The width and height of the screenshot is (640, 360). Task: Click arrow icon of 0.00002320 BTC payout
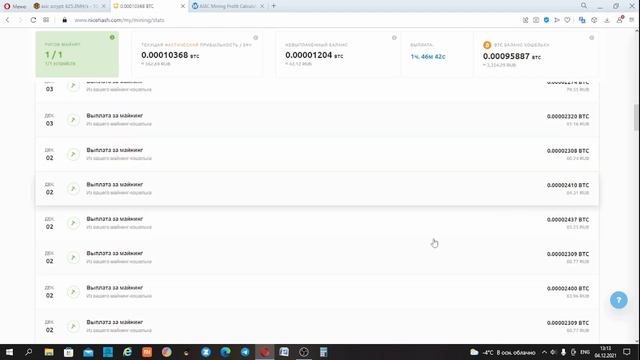click(x=73, y=120)
